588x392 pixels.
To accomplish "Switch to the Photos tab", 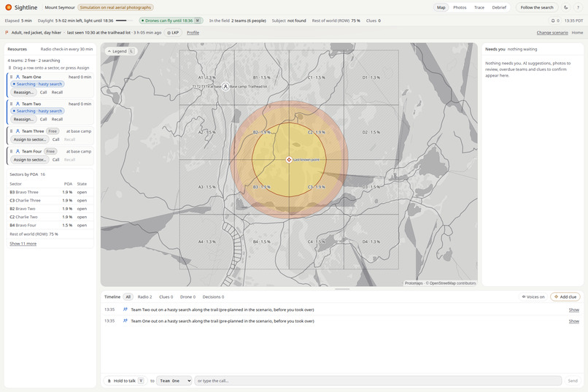I will (460, 7).
